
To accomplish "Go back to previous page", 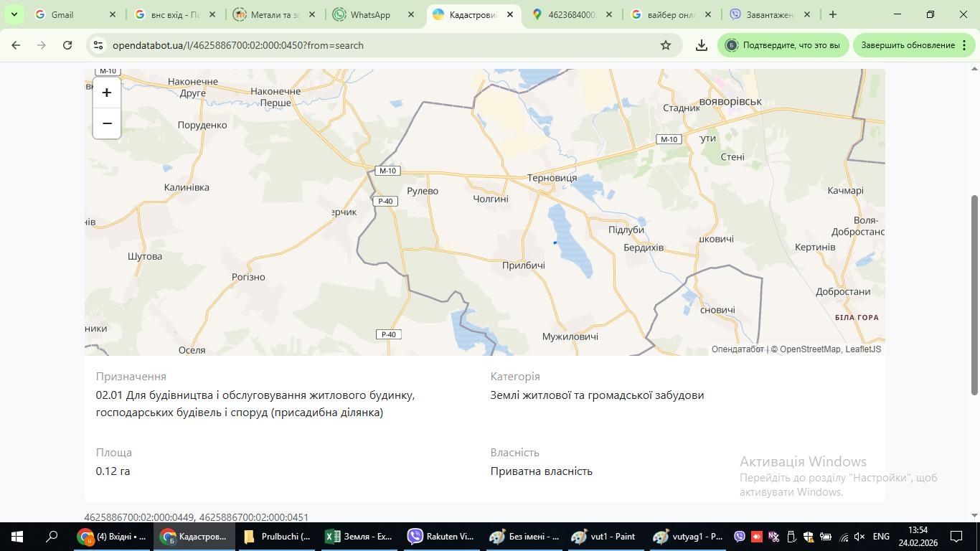I will point(16,45).
